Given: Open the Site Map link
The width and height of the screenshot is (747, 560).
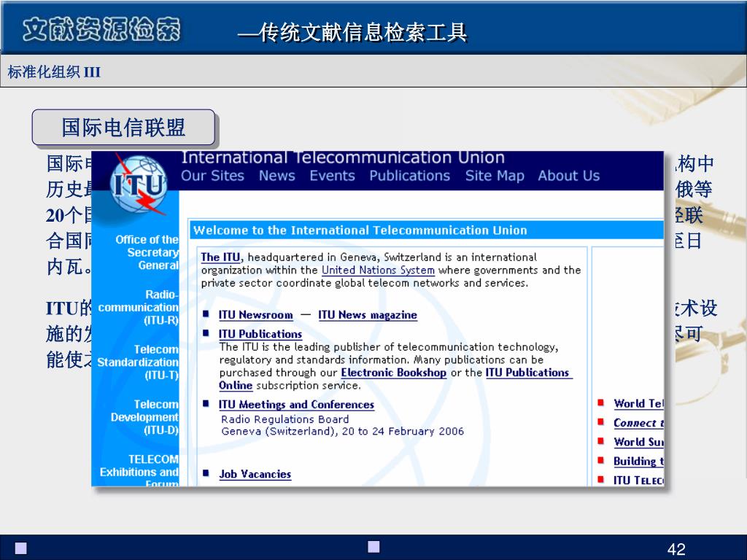Looking at the screenshot, I should [495, 176].
